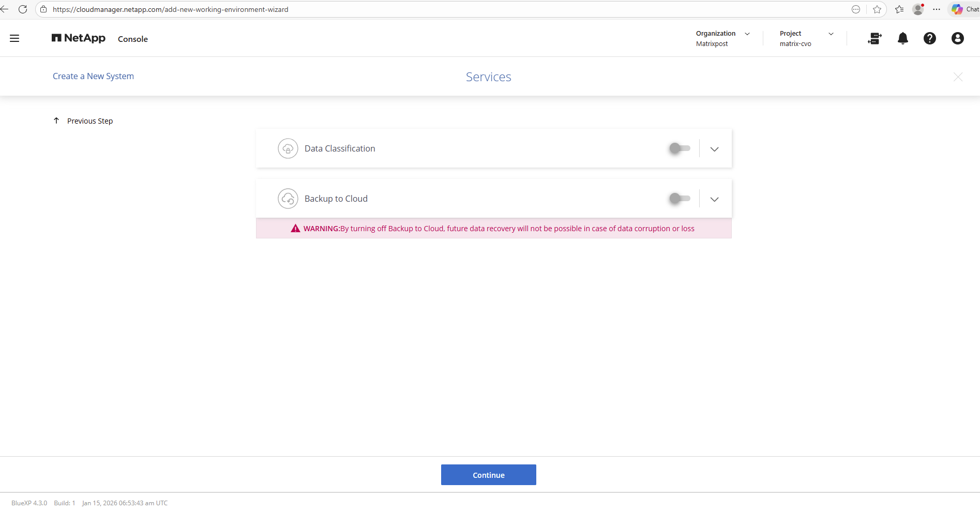Click the Data Classification label
This screenshot has width=980, height=512.
[340, 148]
